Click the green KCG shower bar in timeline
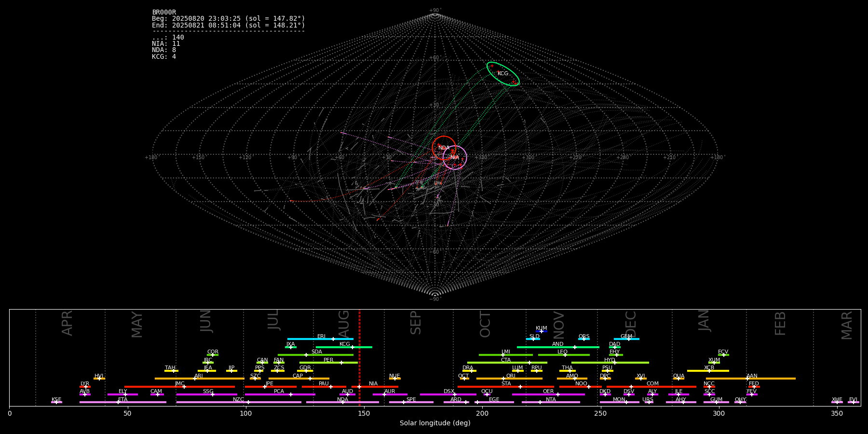The height and width of the screenshot is (434, 868). (x=344, y=347)
